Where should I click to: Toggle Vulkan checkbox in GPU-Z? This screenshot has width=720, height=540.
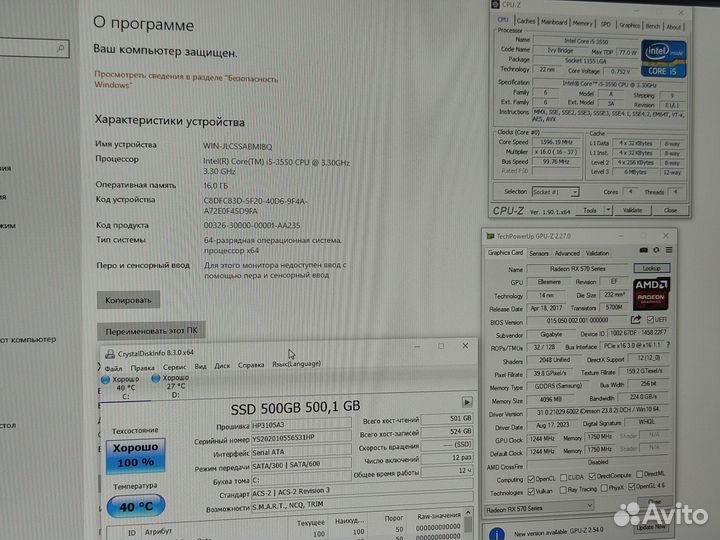click(x=531, y=491)
